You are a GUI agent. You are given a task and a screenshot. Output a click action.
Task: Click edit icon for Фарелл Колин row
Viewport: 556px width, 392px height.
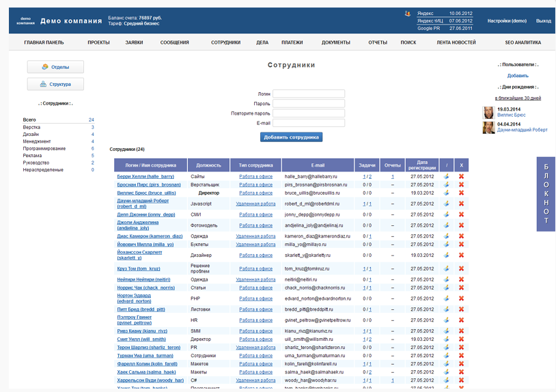pos(447,363)
